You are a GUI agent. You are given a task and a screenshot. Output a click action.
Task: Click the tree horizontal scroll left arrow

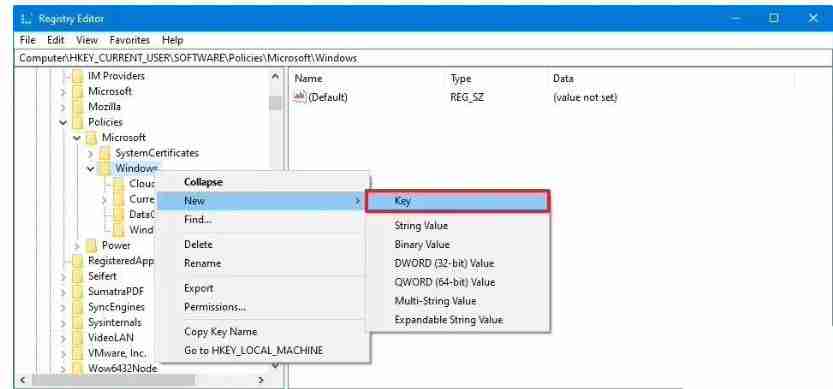pyautogui.click(x=23, y=380)
